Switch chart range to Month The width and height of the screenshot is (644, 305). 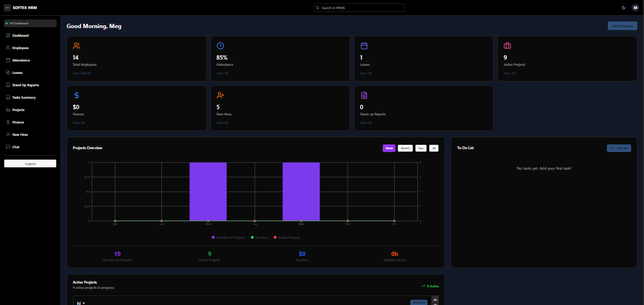[x=405, y=148]
